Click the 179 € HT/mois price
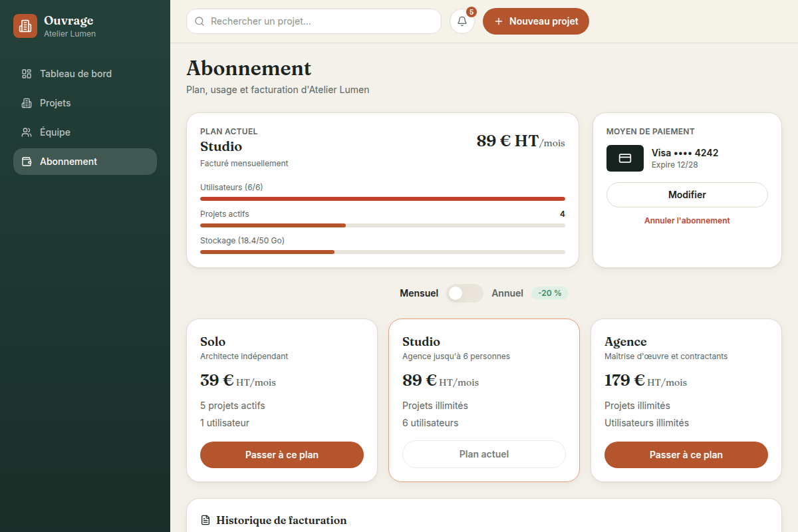The height and width of the screenshot is (532, 798). pyautogui.click(x=646, y=380)
